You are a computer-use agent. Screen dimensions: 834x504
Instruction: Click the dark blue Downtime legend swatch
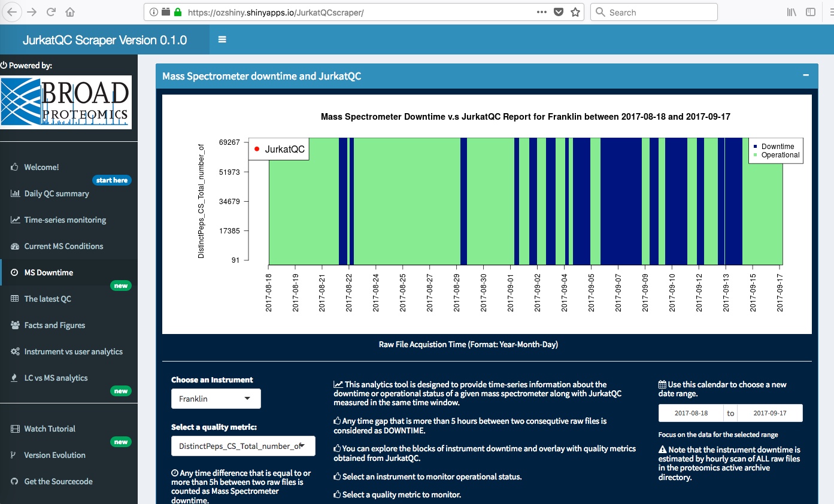pos(756,147)
